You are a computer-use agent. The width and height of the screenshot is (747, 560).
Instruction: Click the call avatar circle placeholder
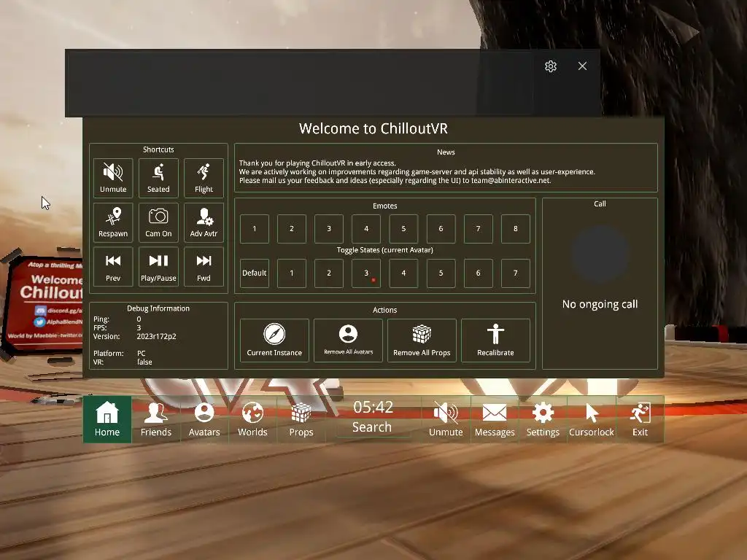point(600,253)
